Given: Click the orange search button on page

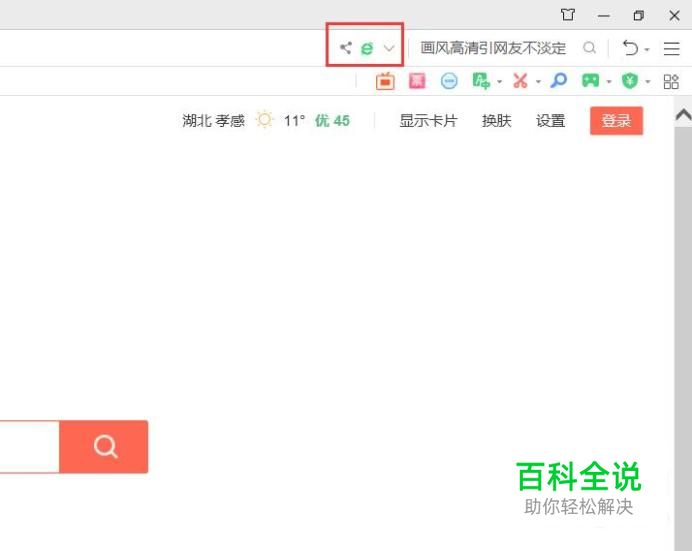Looking at the screenshot, I should click(x=104, y=446).
